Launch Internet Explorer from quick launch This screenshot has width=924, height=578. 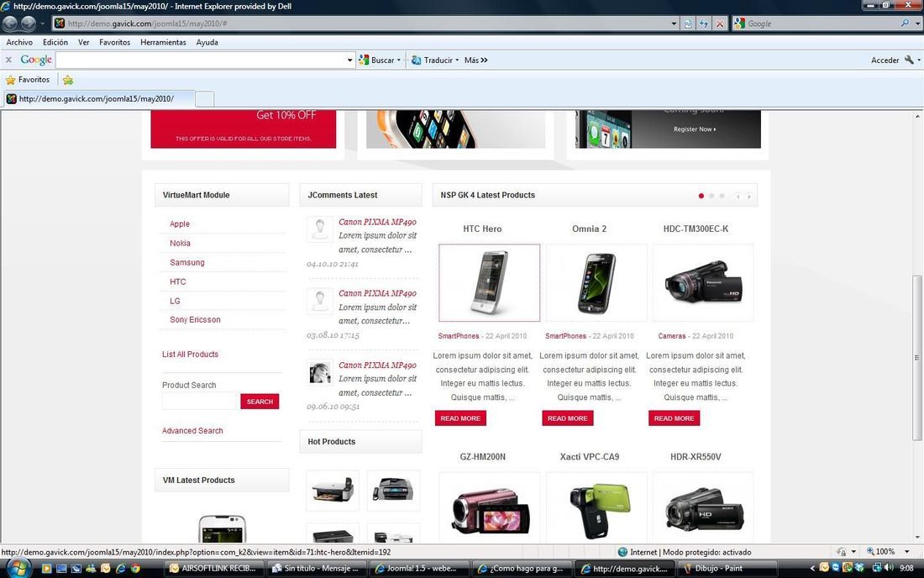(x=121, y=569)
